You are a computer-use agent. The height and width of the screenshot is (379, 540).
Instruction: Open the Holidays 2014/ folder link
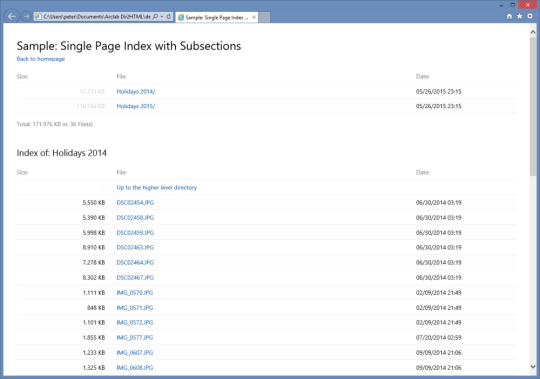[136, 92]
